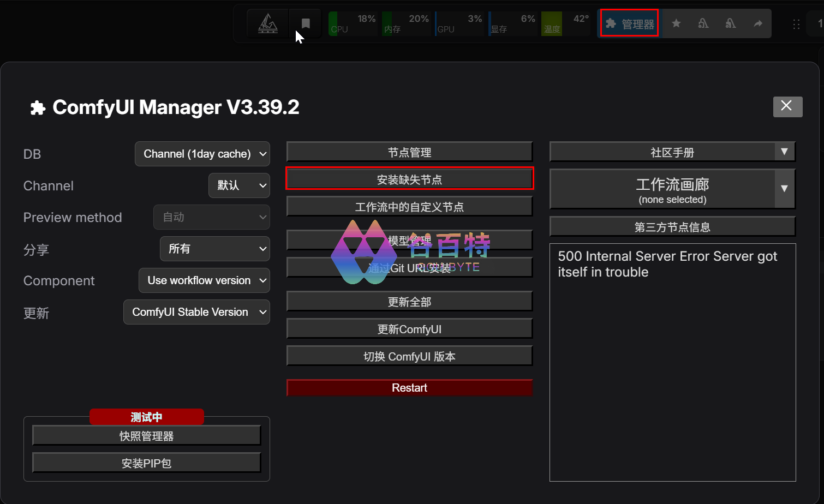The width and height of the screenshot is (824, 504).
Task: Open 节点管理 node manager
Action: pos(409,152)
